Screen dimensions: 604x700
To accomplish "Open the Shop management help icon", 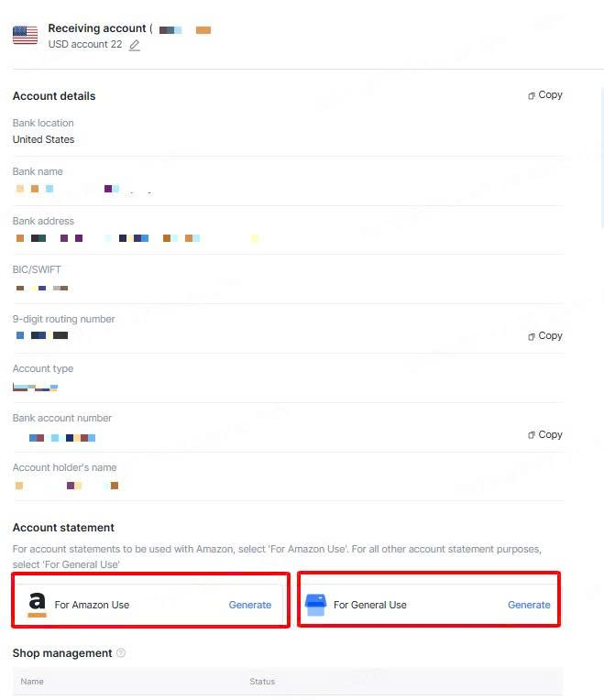I will (x=121, y=652).
